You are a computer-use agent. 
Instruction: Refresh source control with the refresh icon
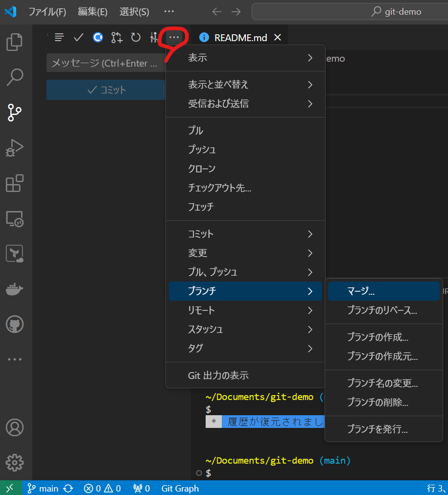click(136, 37)
